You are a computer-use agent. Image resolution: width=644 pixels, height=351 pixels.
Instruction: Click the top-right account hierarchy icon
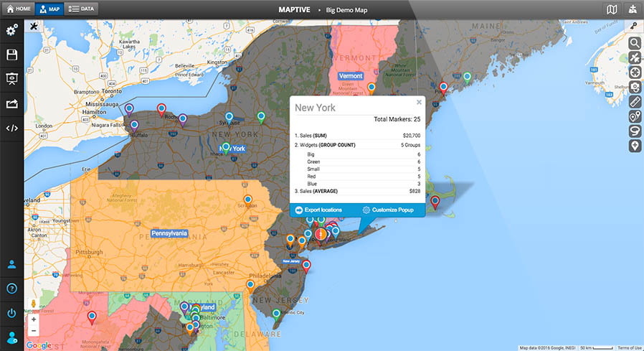pos(633,9)
